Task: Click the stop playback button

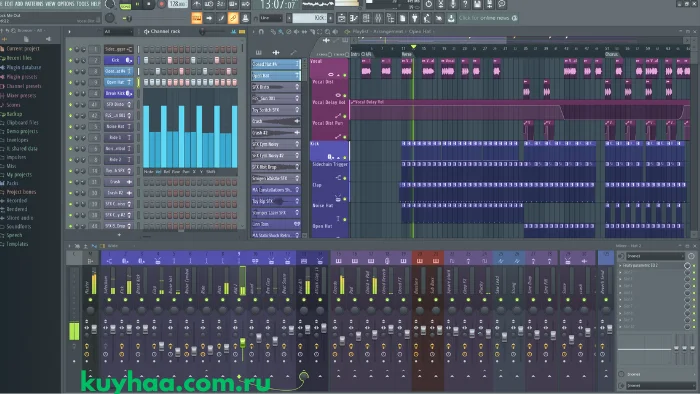Action: pos(149,4)
